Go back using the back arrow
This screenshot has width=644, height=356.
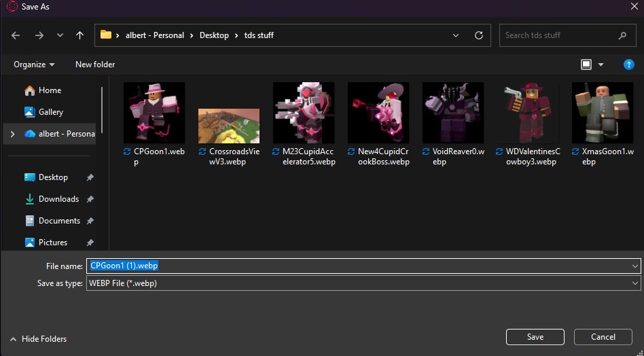16,36
